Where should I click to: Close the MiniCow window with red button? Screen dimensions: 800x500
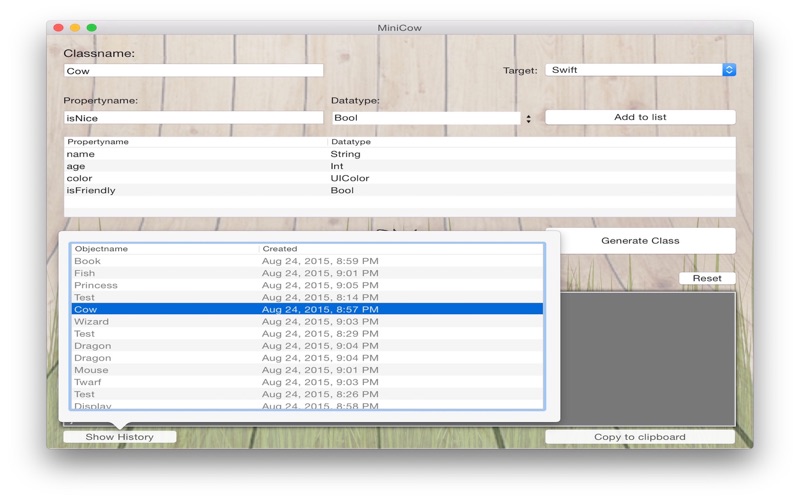(59, 28)
